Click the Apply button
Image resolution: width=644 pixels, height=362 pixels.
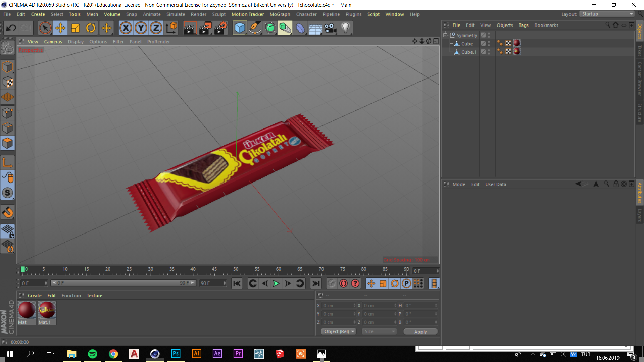420,331
